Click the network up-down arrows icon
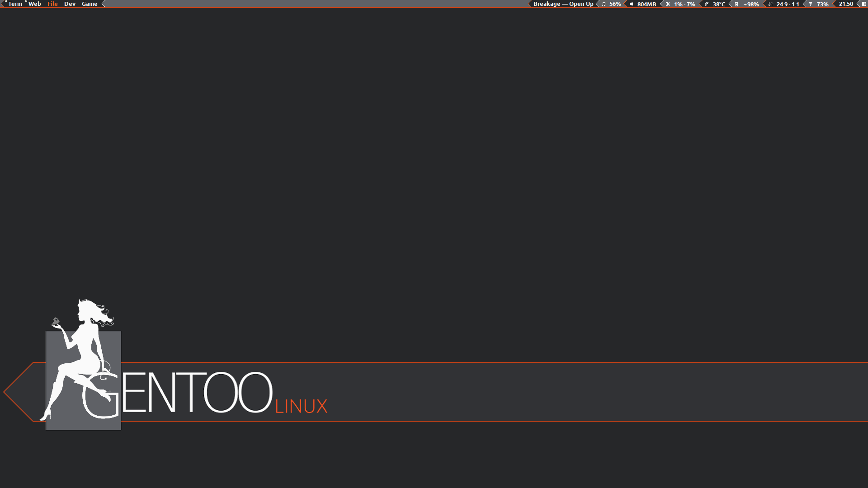 pyautogui.click(x=770, y=4)
